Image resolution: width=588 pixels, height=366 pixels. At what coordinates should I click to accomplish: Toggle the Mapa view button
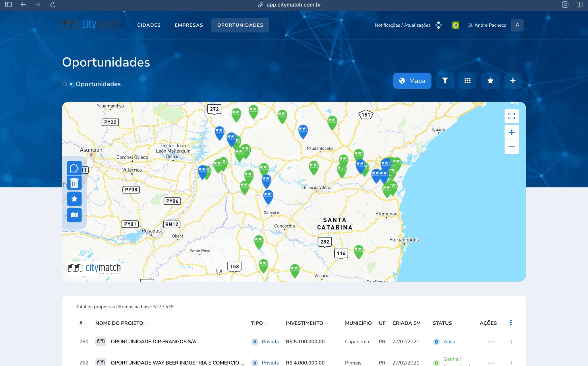412,81
